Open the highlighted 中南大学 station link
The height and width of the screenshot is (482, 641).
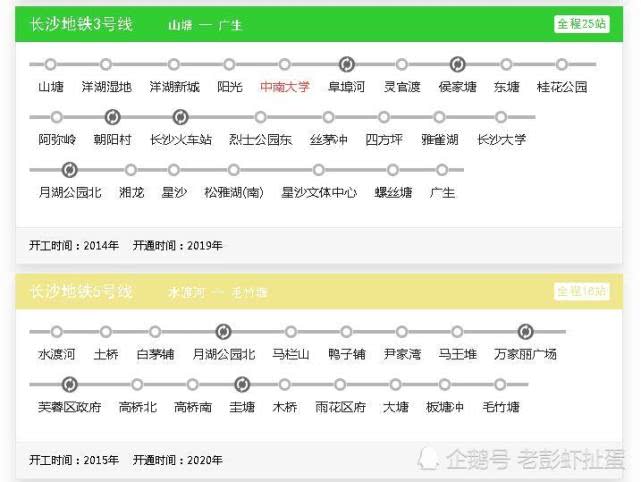click(285, 87)
